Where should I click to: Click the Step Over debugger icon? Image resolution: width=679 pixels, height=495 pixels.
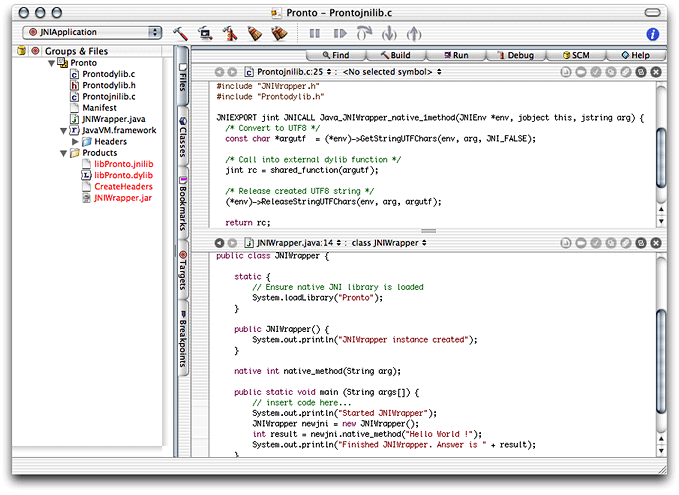(364, 33)
